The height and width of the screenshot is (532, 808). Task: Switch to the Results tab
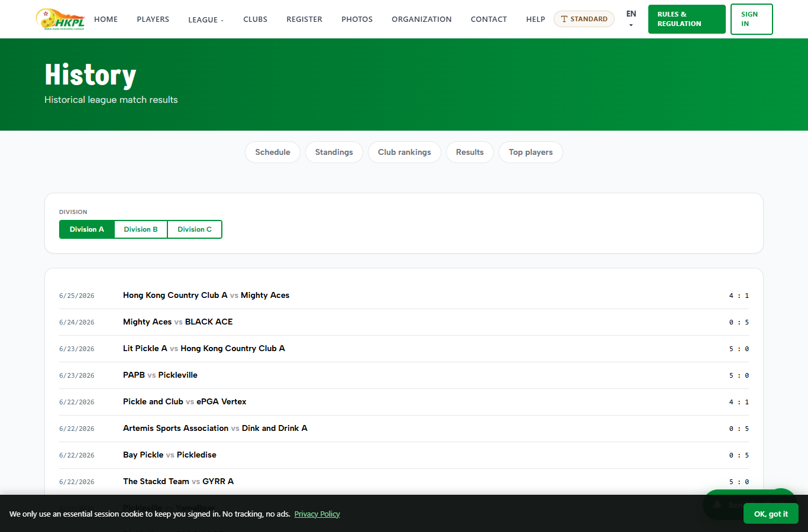pos(470,152)
